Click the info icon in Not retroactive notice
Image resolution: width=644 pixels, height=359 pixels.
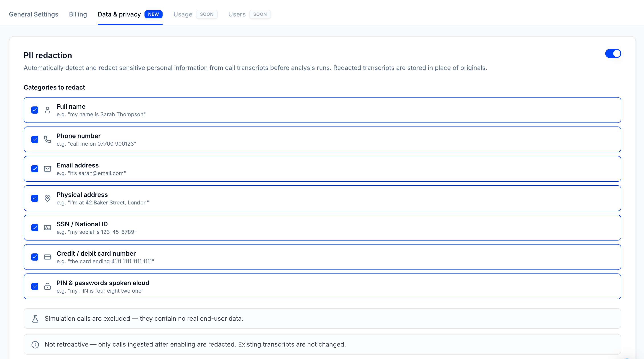point(35,345)
